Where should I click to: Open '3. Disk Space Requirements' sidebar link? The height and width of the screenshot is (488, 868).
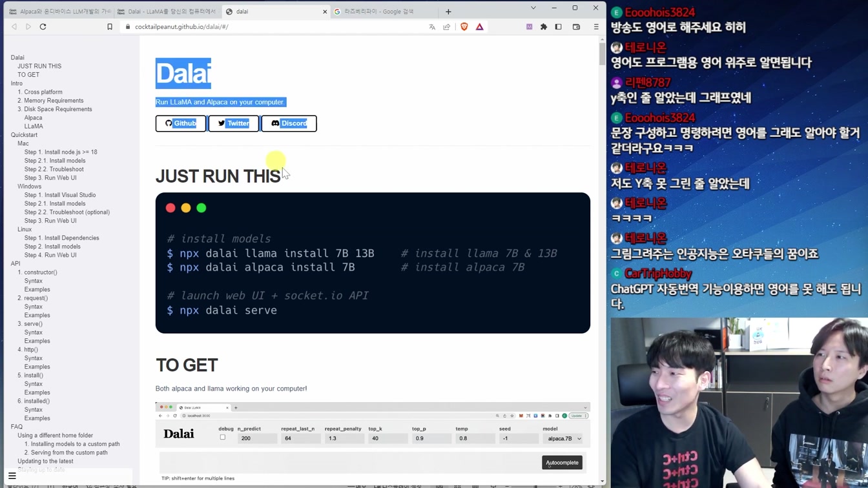[x=55, y=109]
